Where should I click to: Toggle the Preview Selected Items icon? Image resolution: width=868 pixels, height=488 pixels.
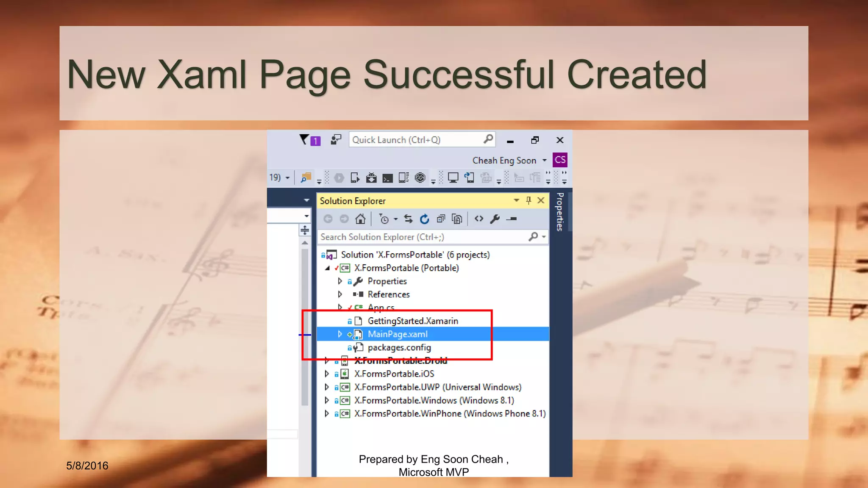click(x=512, y=219)
